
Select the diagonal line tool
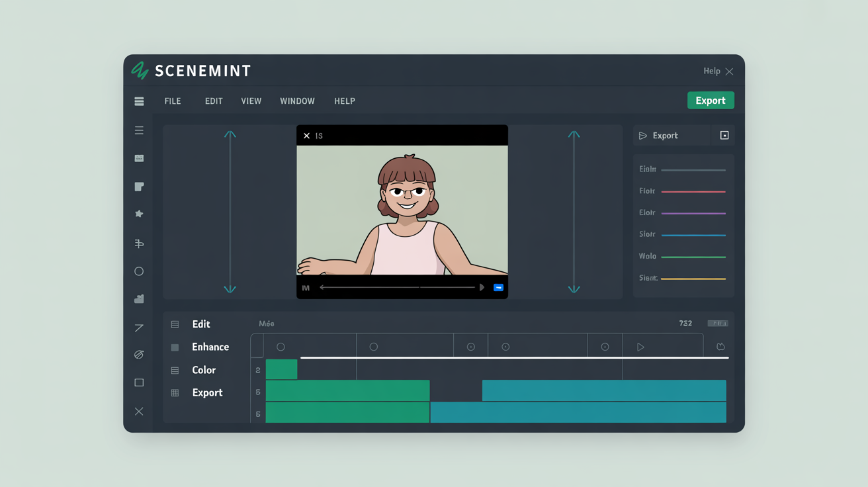tap(139, 328)
